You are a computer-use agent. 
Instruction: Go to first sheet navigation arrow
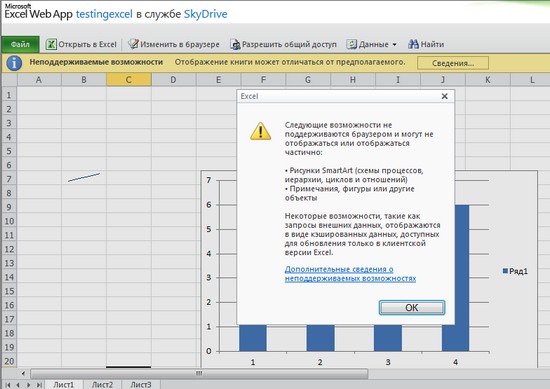pyautogui.click(x=8, y=385)
